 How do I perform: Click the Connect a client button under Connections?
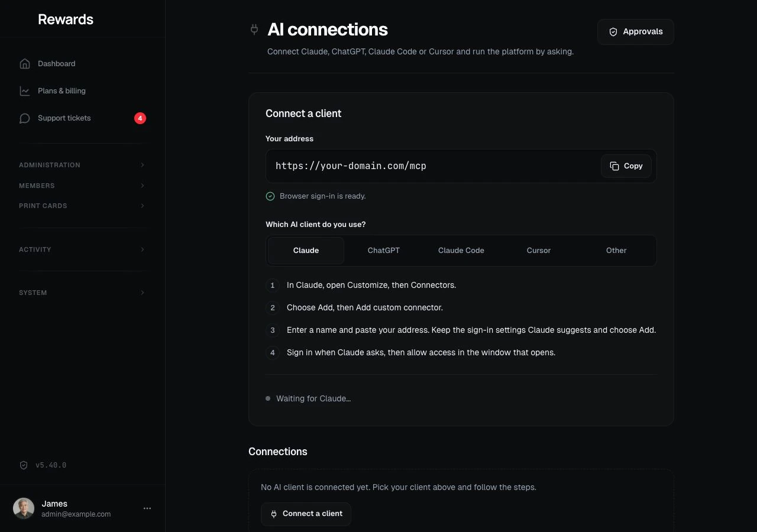click(306, 514)
